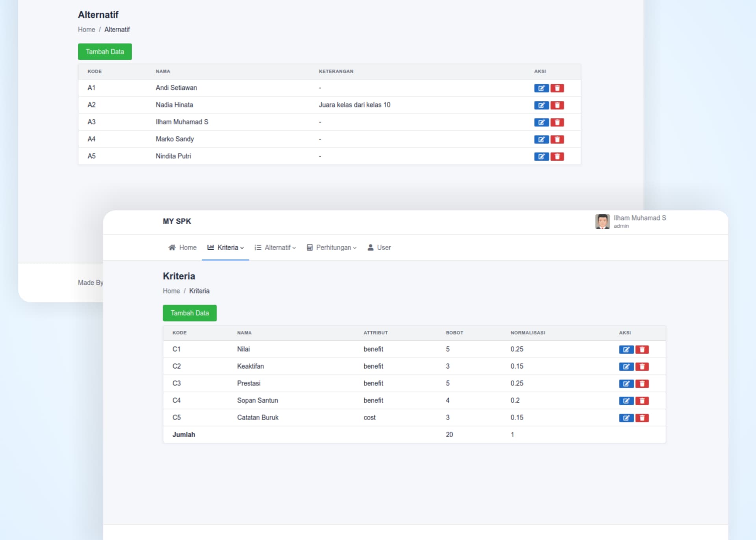Edit the Sopan Santun criterion
The image size is (756, 540).
tap(626, 401)
